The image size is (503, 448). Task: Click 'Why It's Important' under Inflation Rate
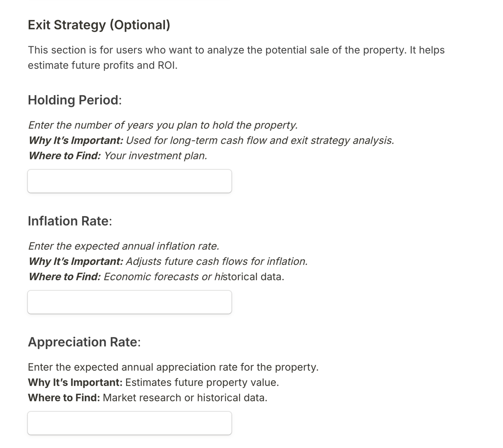click(x=75, y=261)
